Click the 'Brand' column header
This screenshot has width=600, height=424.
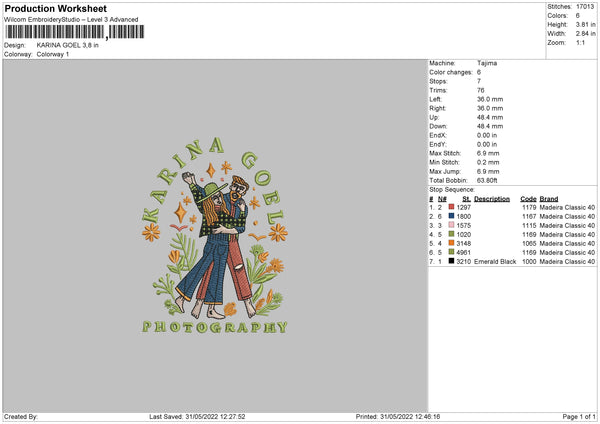[x=549, y=199]
